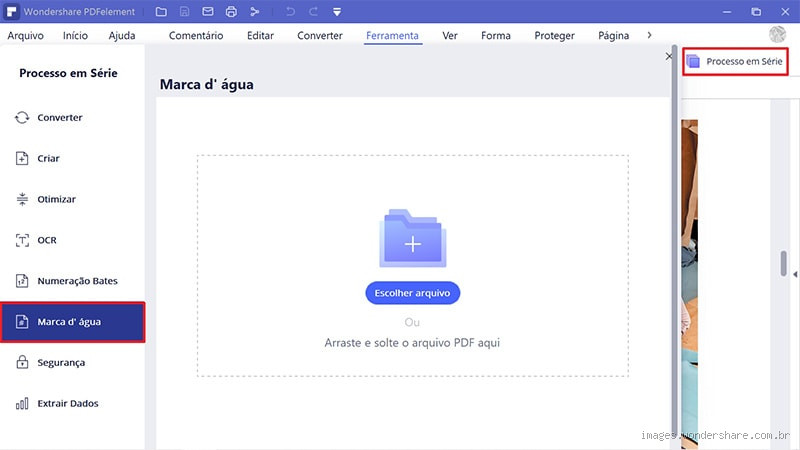
Task: Click the open folder icon in title bar
Action: click(x=162, y=12)
